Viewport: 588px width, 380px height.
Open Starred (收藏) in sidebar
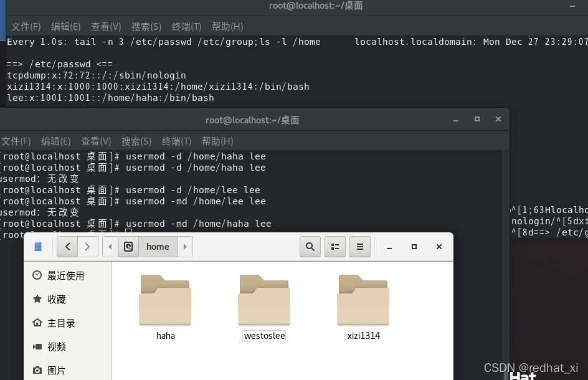pos(67,300)
